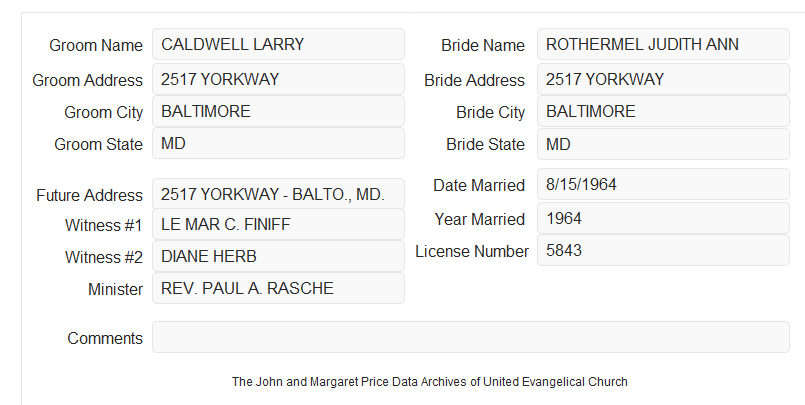Image resolution: width=805 pixels, height=405 pixels.
Task: Select the Groom City field
Action: [278, 111]
